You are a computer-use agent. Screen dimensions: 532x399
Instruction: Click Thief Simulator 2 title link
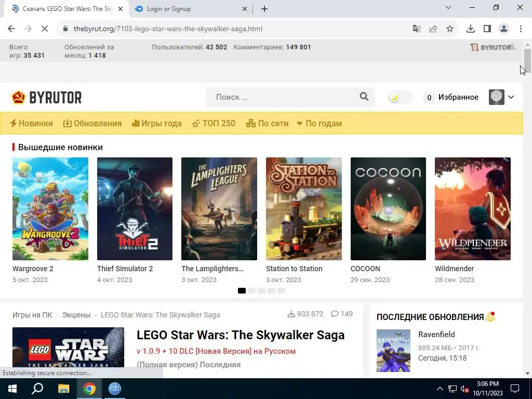click(125, 269)
